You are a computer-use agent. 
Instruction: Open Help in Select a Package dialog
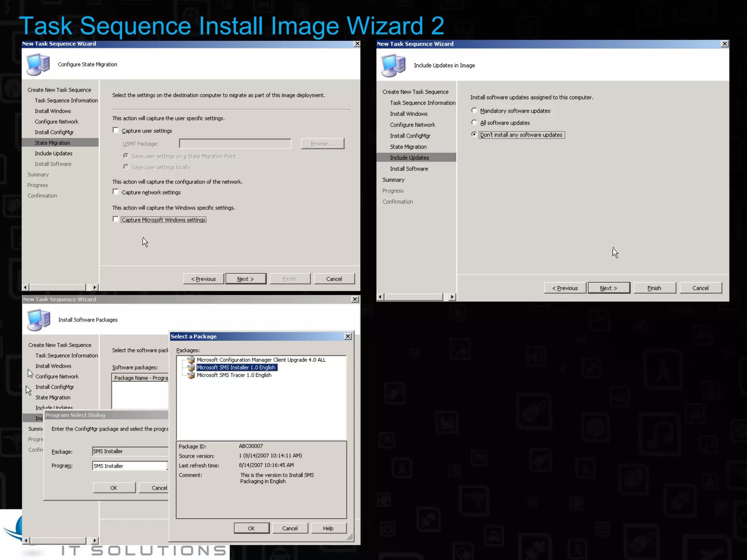click(x=328, y=528)
